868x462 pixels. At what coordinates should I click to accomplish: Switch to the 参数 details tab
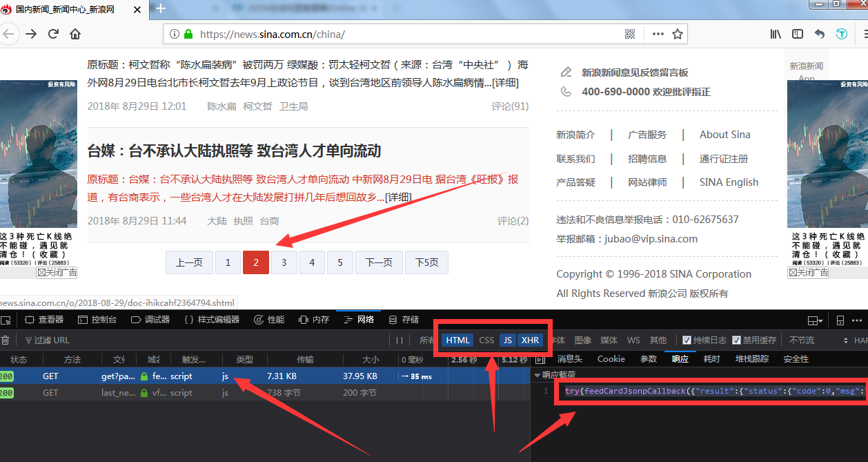click(x=649, y=359)
